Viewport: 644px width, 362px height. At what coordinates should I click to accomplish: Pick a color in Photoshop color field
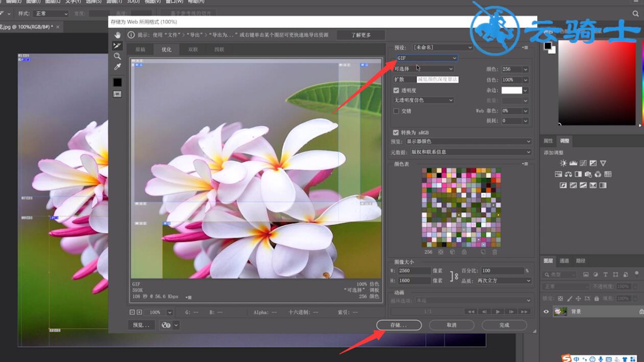597,82
